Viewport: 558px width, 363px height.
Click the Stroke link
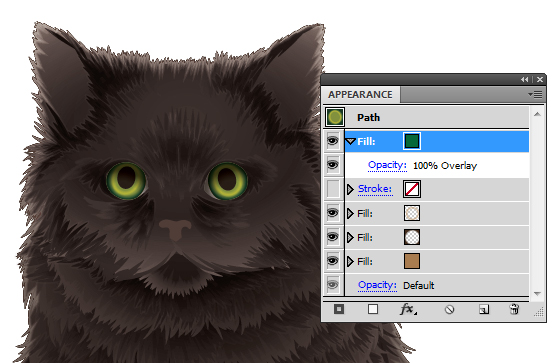(x=375, y=189)
